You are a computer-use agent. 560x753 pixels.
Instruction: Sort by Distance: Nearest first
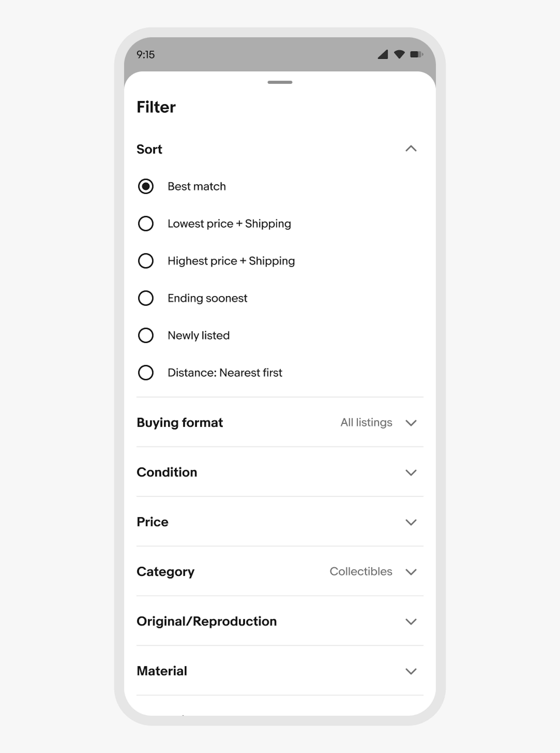tap(146, 372)
